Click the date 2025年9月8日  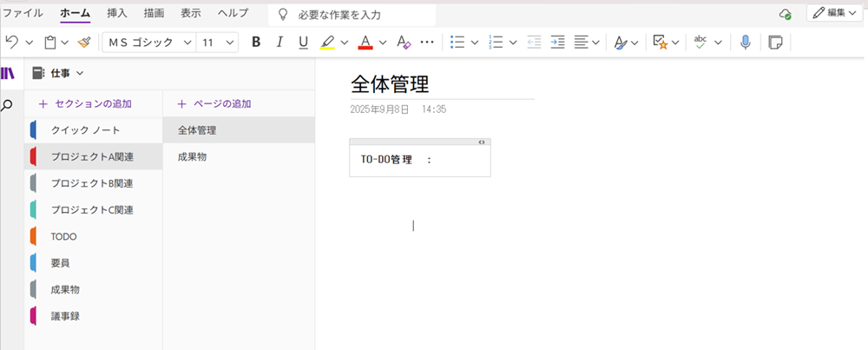click(380, 109)
